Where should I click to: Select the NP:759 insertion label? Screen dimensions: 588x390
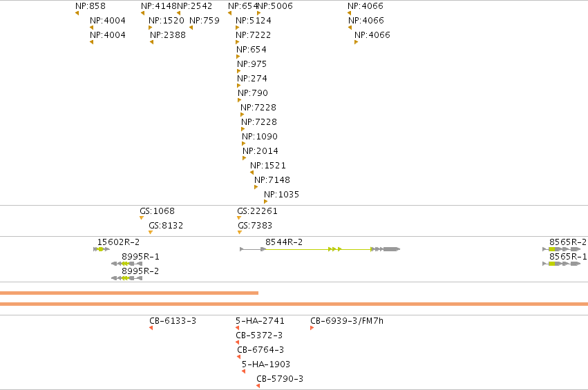pos(205,21)
